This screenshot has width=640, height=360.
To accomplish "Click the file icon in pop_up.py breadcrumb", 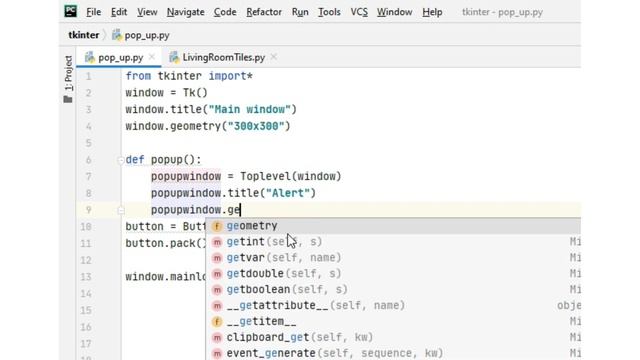I will point(117,35).
